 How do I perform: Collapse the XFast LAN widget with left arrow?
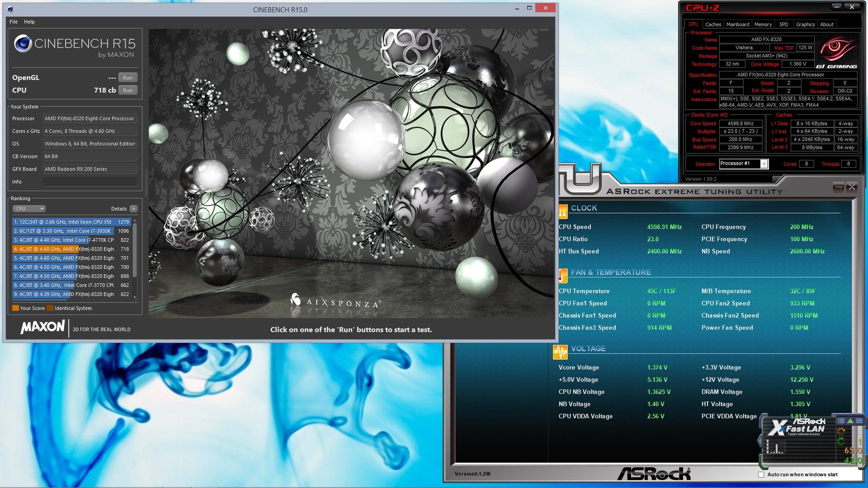pyautogui.click(x=760, y=441)
